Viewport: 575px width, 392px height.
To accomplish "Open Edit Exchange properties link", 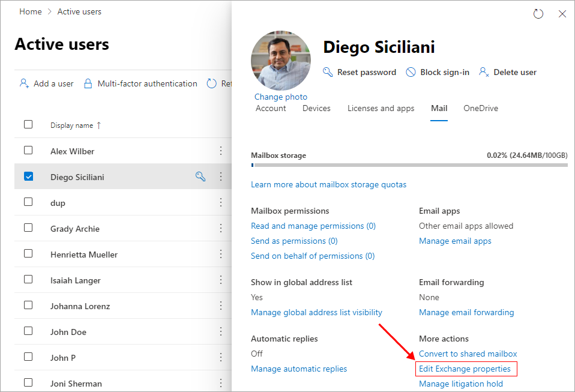I will tap(465, 369).
